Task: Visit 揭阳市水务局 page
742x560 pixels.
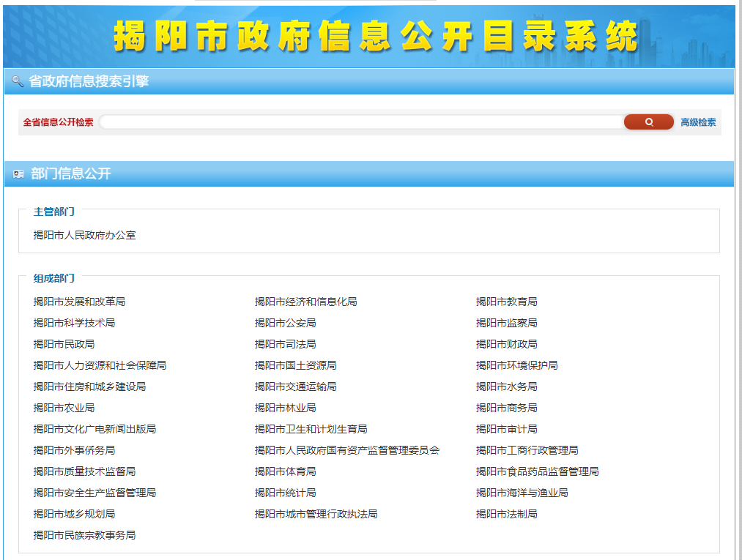Action: pos(506,387)
